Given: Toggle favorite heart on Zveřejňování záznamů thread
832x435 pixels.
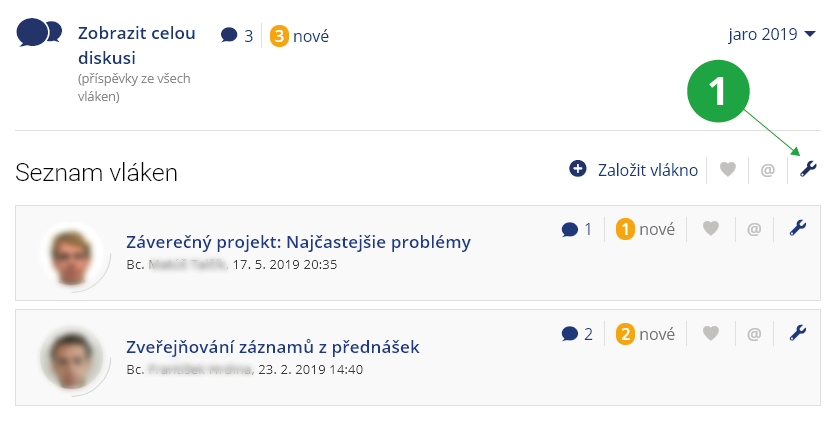Looking at the screenshot, I should pos(711,333).
